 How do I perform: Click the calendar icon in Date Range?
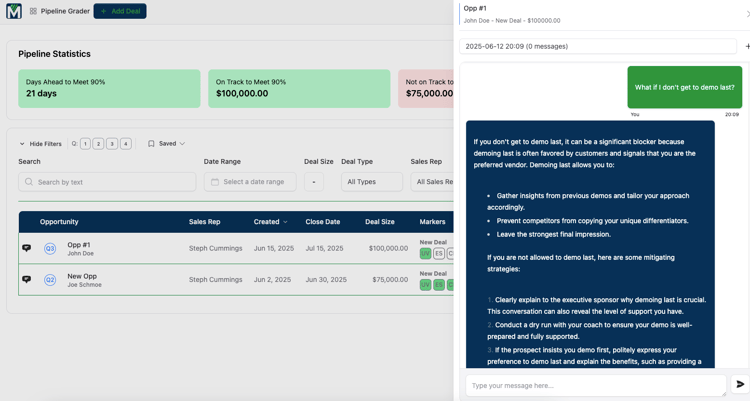pyautogui.click(x=215, y=182)
